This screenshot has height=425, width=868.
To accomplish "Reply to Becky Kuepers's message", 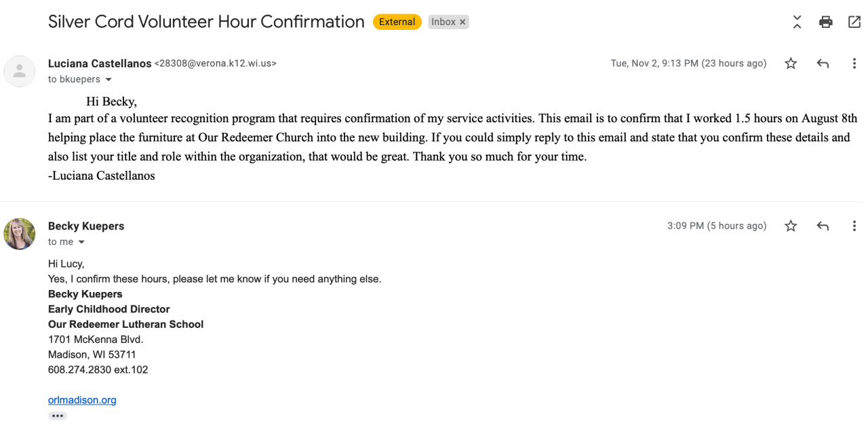I will pyautogui.click(x=823, y=226).
